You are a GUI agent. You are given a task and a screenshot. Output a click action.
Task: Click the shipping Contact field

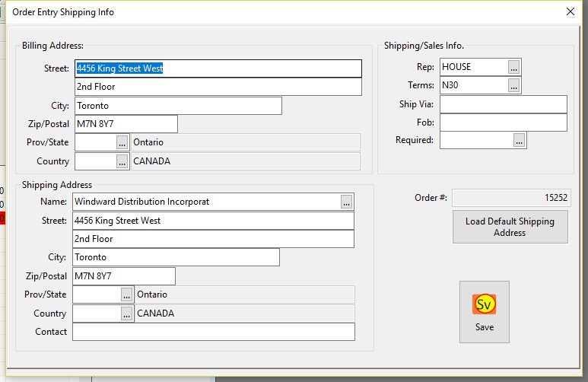pos(213,332)
